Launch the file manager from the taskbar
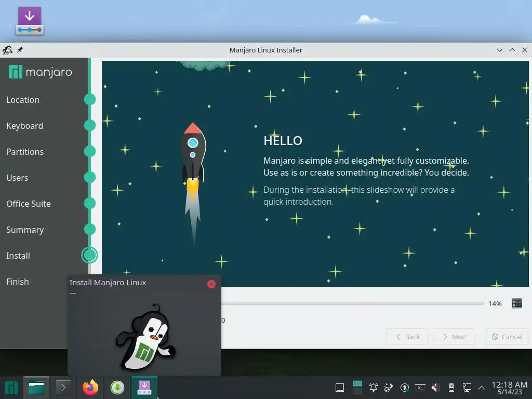Viewport: 532px width, 399px height. (x=36, y=388)
